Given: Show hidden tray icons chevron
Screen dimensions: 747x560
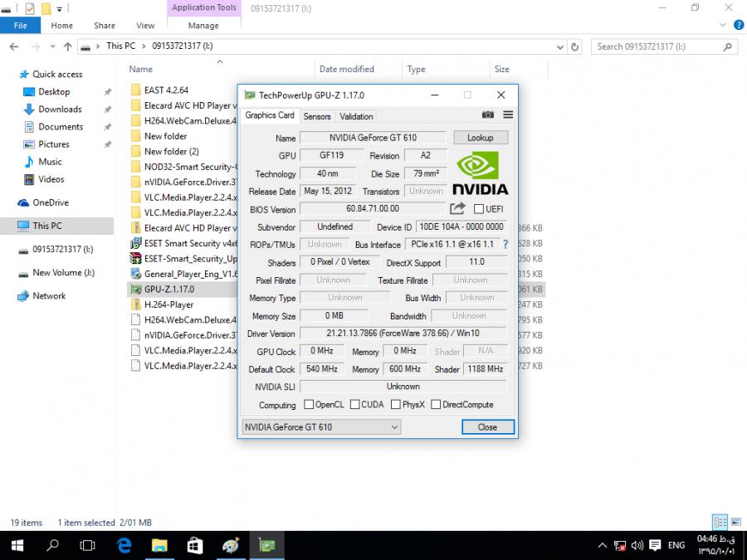Looking at the screenshot, I should pyautogui.click(x=603, y=546).
